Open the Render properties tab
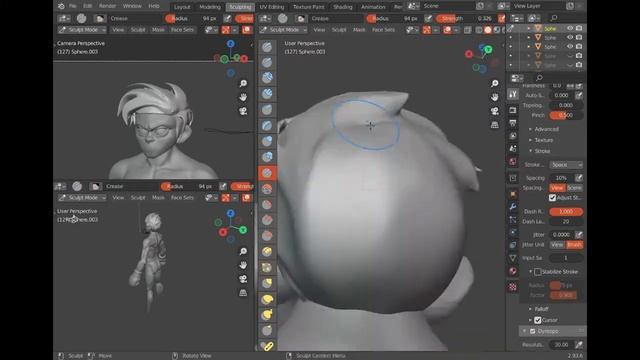640x360 pixels. pyautogui.click(x=513, y=110)
